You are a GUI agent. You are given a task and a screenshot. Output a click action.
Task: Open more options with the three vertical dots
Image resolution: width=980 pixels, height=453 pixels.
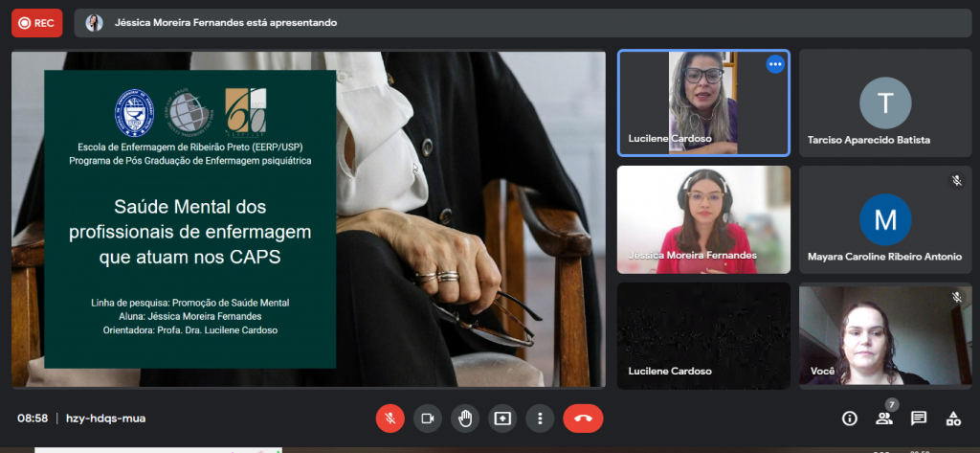pos(540,419)
